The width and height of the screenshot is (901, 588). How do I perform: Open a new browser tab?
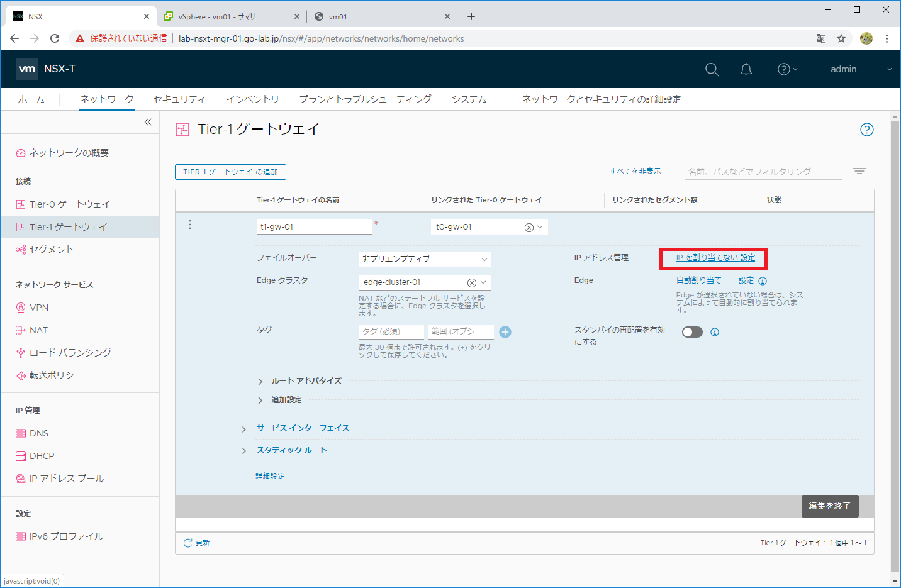tap(471, 16)
